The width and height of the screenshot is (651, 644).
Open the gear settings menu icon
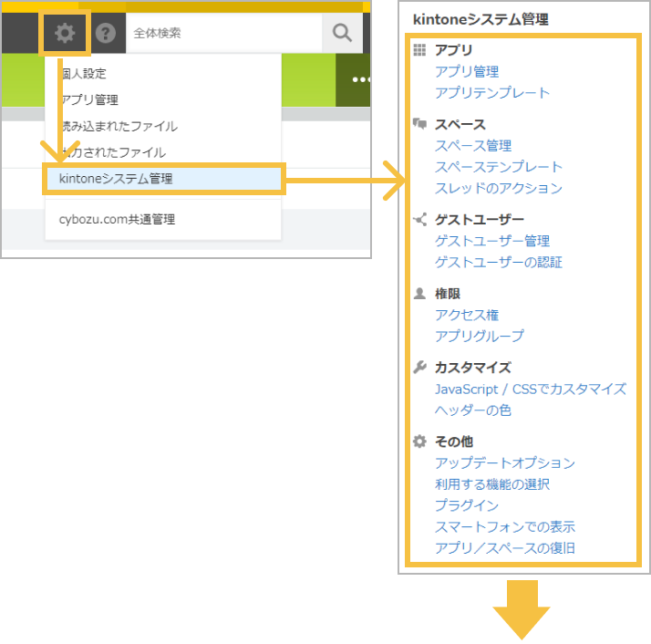(65, 33)
